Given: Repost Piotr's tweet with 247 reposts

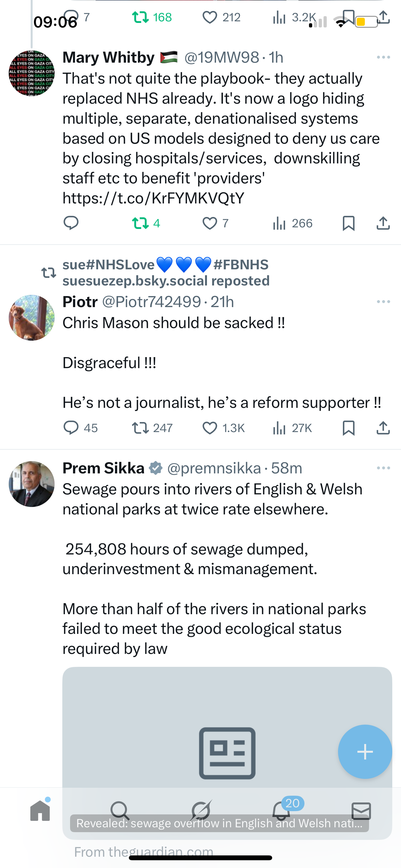Looking at the screenshot, I should 140,428.
